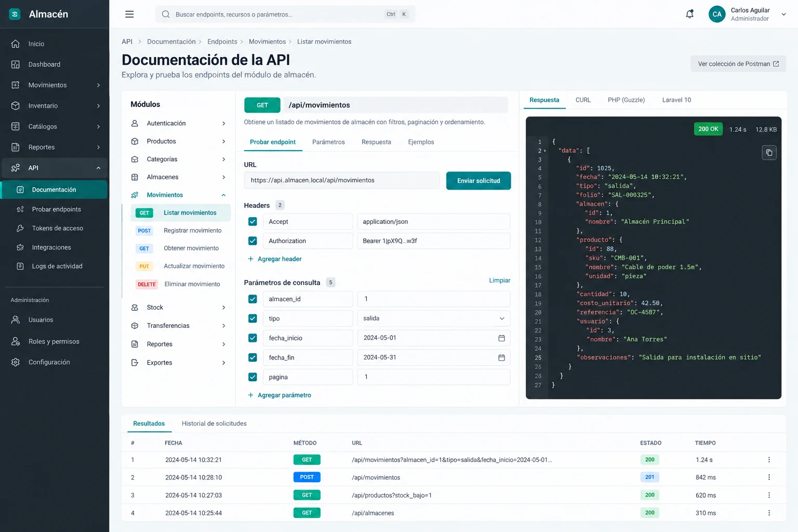Screen dimensions: 798x532
Task: Open the calendar icon for fecha_fin
Action: 501,357
